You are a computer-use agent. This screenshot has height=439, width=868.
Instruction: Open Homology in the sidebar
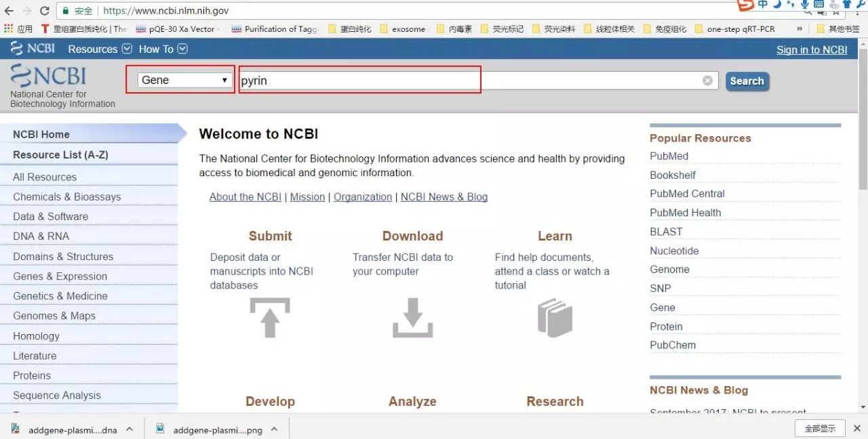[x=37, y=336]
